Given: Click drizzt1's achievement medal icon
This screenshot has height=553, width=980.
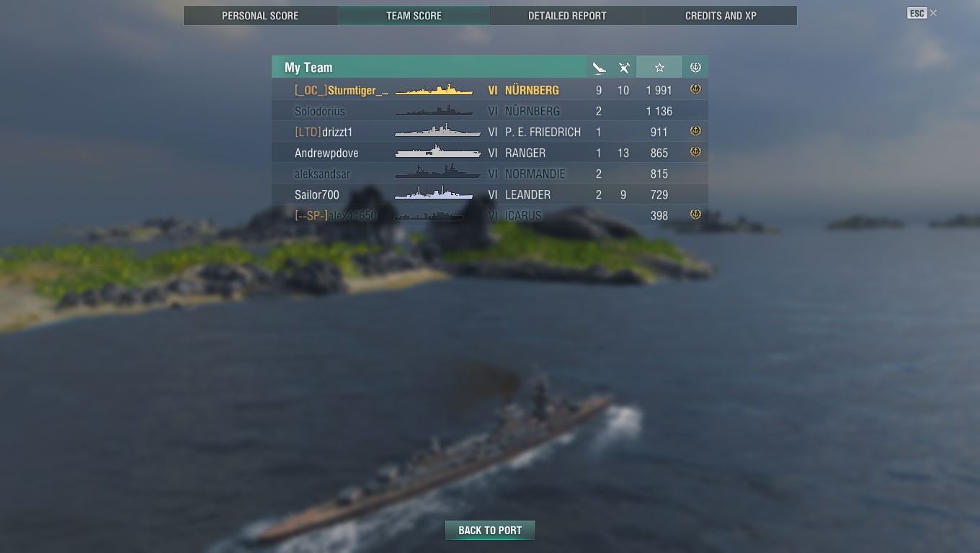Looking at the screenshot, I should coord(695,131).
